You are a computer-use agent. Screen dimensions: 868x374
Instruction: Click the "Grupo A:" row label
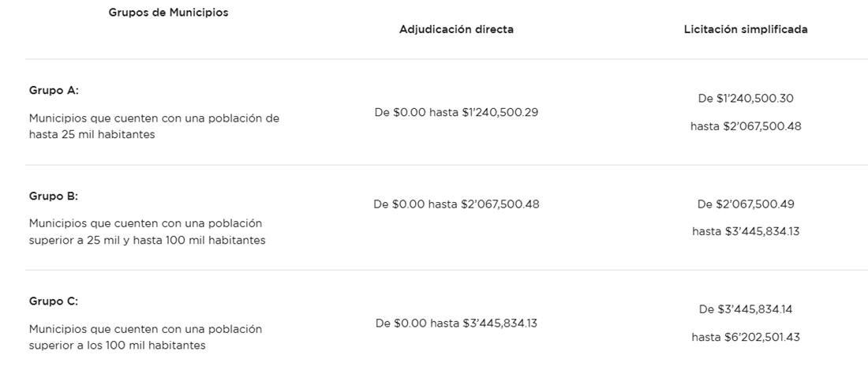(54, 90)
